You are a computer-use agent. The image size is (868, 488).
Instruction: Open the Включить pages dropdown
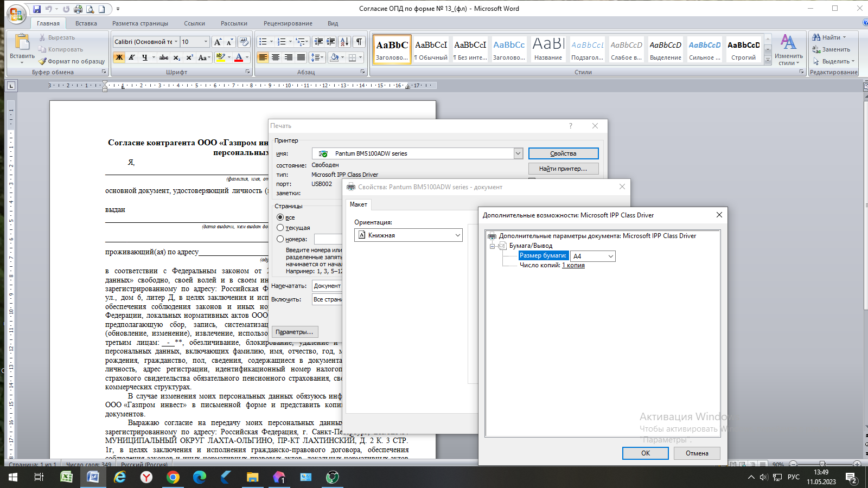click(328, 299)
